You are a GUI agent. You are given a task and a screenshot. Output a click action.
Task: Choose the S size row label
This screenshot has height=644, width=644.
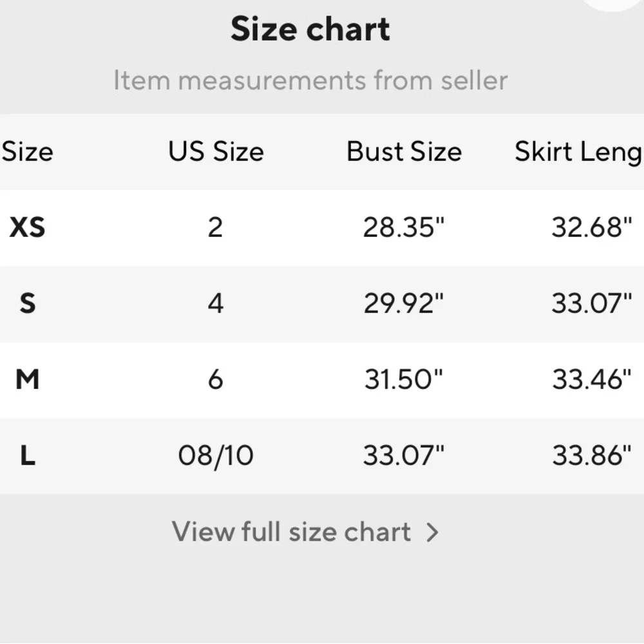(27, 303)
